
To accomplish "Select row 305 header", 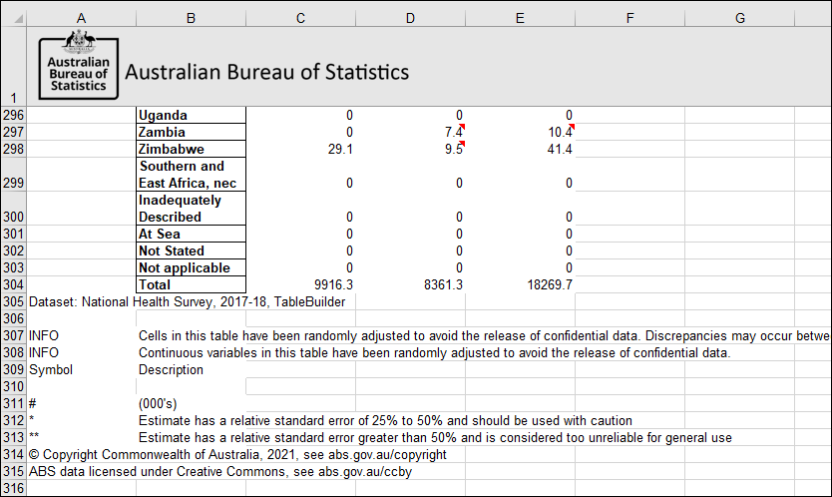I will (13, 302).
